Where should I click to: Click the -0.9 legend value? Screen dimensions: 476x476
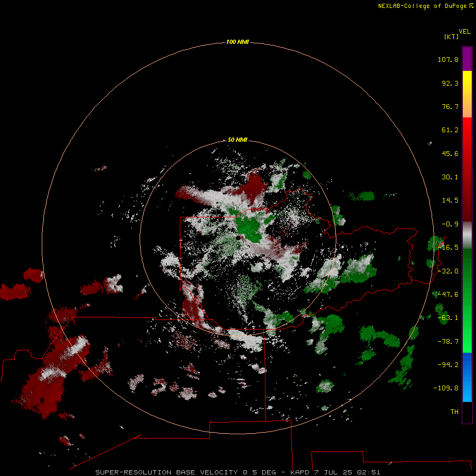[450, 224]
